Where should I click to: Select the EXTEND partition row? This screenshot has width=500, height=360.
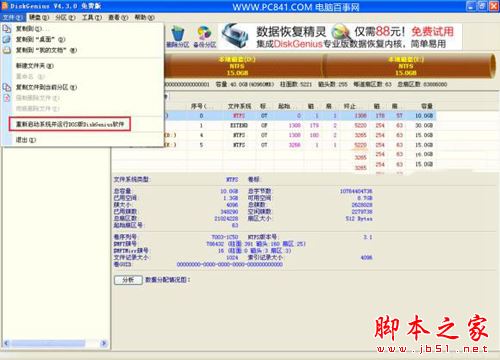[300, 125]
